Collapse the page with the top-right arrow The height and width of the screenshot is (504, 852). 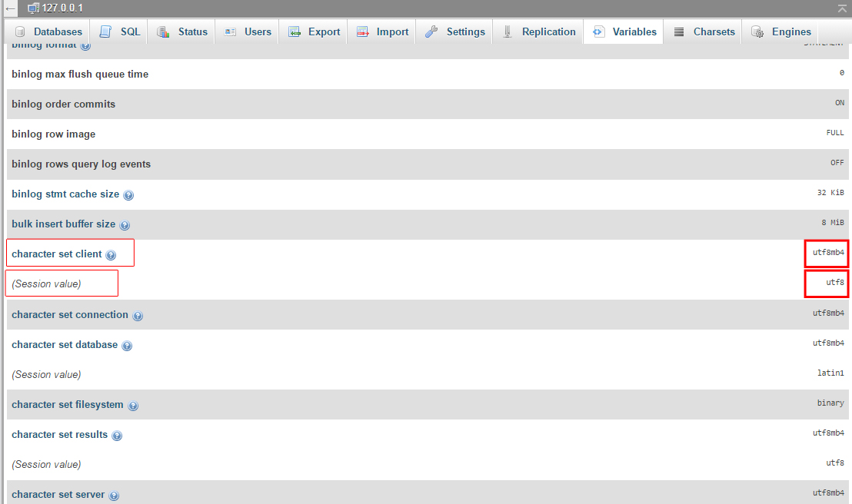click(x=843, y=8)
